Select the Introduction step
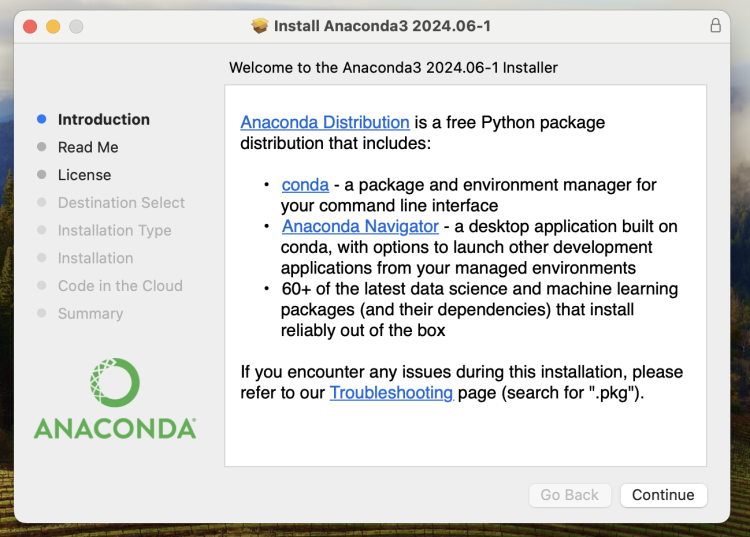 coord(104,120)
